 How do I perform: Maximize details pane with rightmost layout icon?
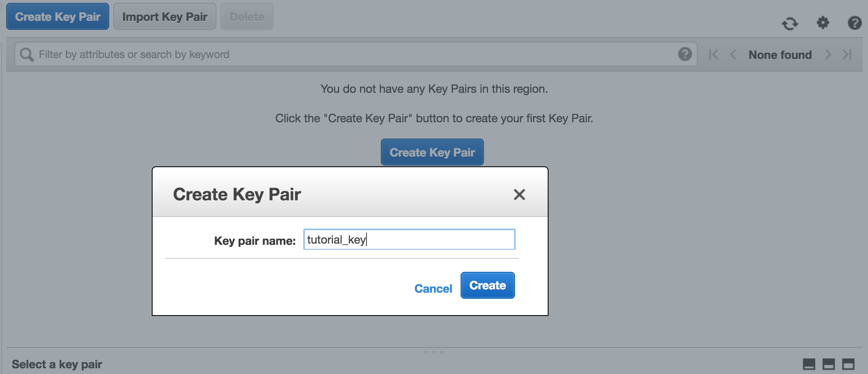(x=848, y=364)
